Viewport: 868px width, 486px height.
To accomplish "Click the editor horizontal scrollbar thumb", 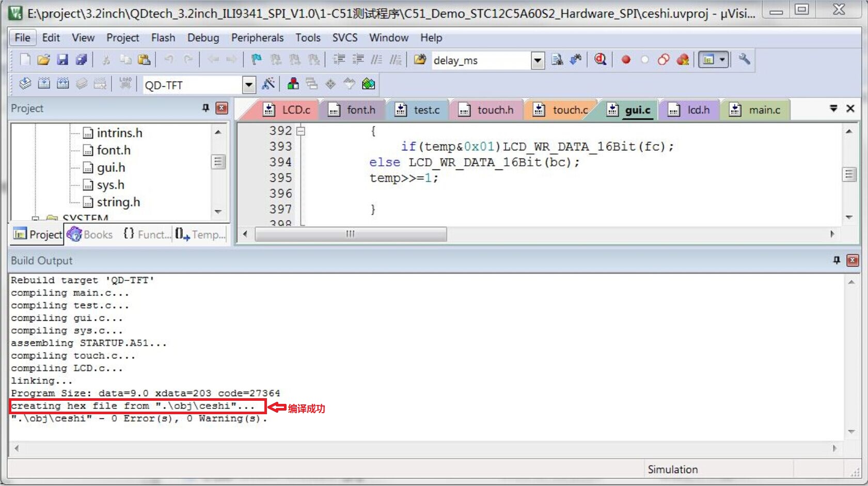I will [x=351, y=234].
